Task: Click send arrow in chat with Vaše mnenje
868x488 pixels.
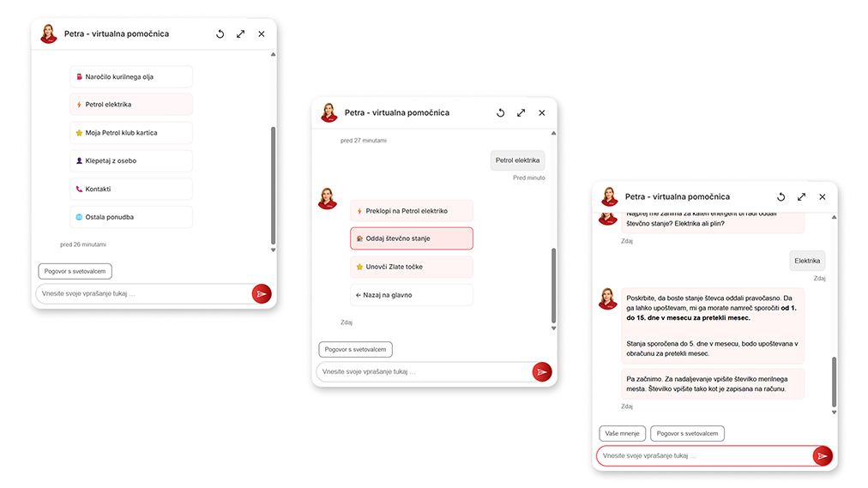Action: click(823, 456)
